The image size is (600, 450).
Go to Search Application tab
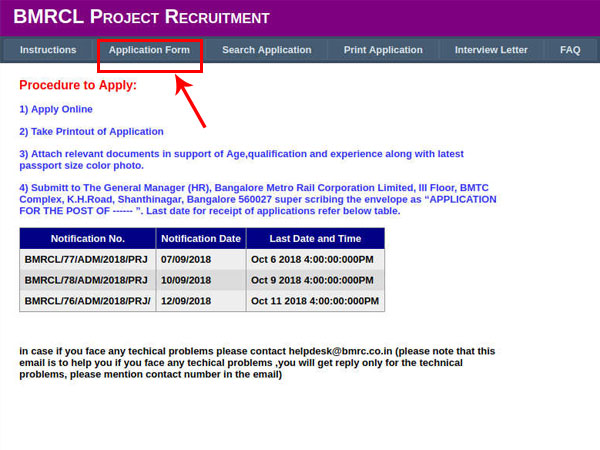tap(267, 50)
